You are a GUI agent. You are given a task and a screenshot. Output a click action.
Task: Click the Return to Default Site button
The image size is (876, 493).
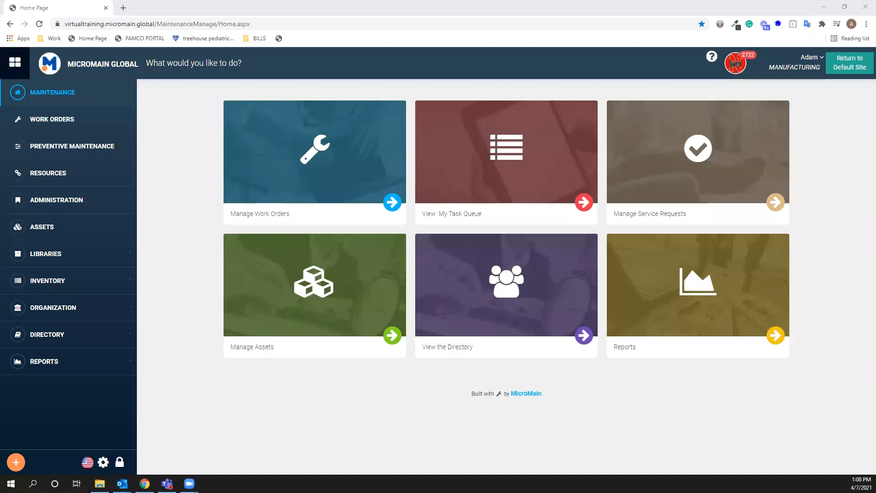(849, 63)
